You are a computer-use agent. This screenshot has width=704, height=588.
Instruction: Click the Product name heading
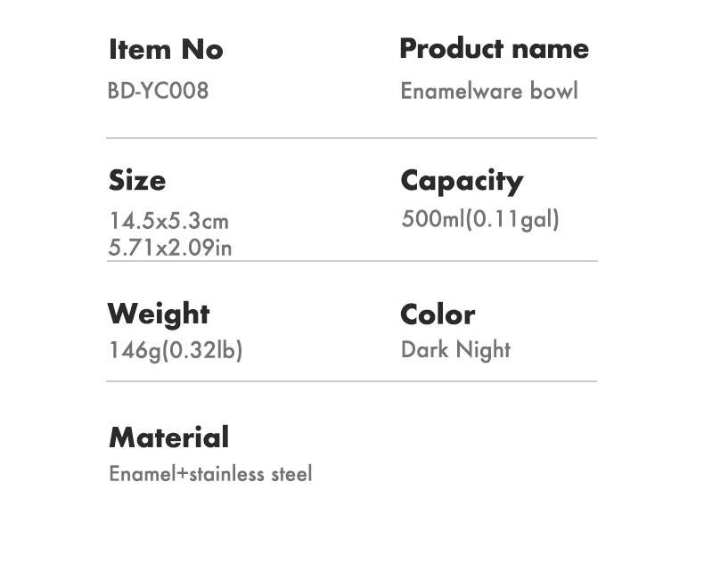(494, 48)
